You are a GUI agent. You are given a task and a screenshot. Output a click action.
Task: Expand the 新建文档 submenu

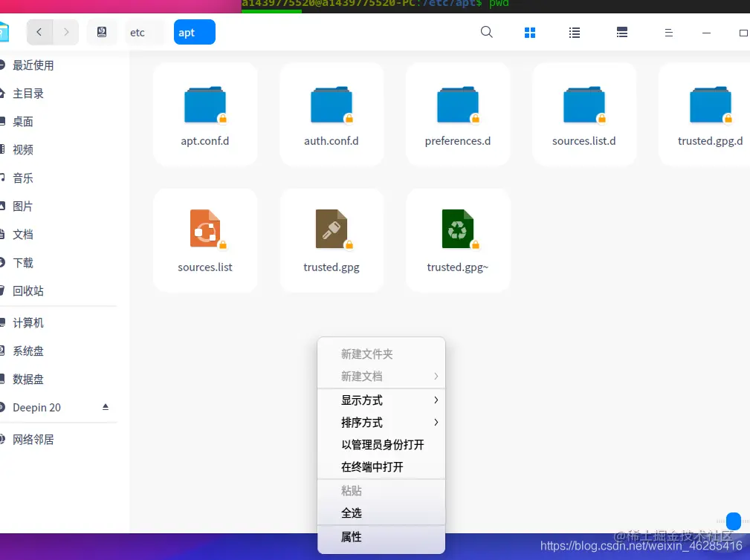coord(381,376)
